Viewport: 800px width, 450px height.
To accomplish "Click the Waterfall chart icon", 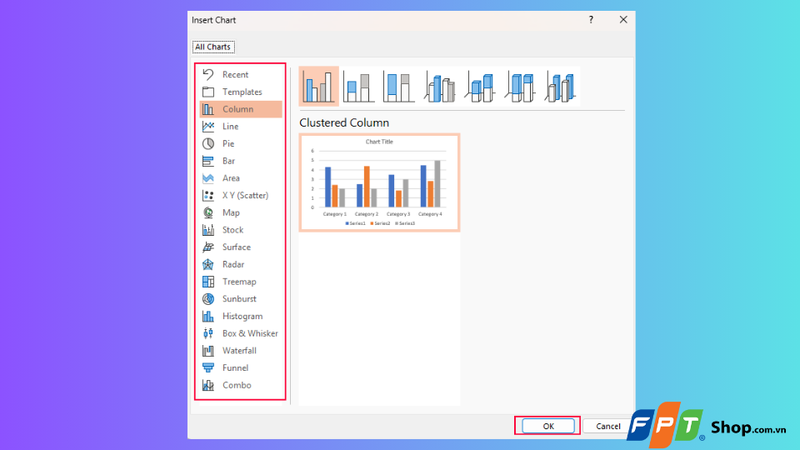I will click(208, 351).
